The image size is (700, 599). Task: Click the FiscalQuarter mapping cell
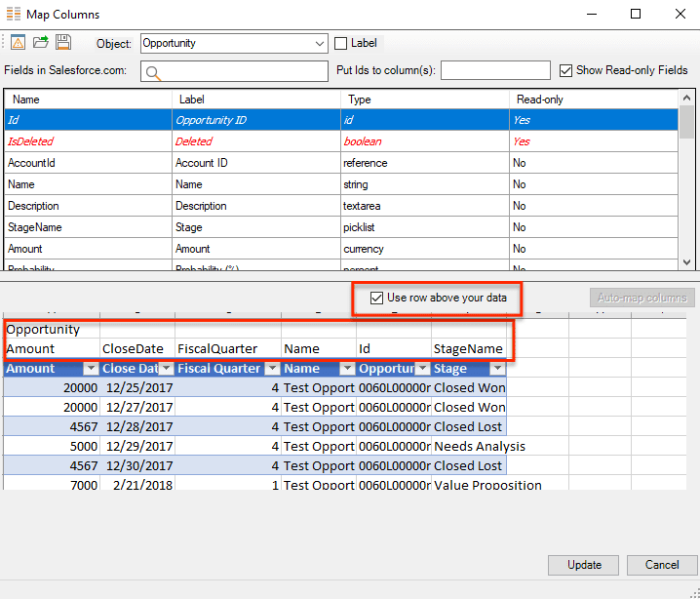click(228, 348)
